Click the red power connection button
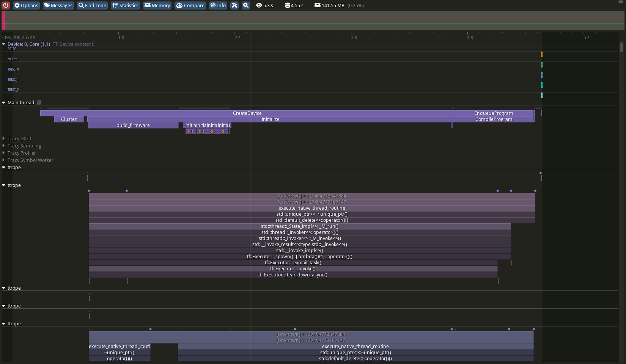This screenshot has height=364, width=626. click(x=6, y=5)
